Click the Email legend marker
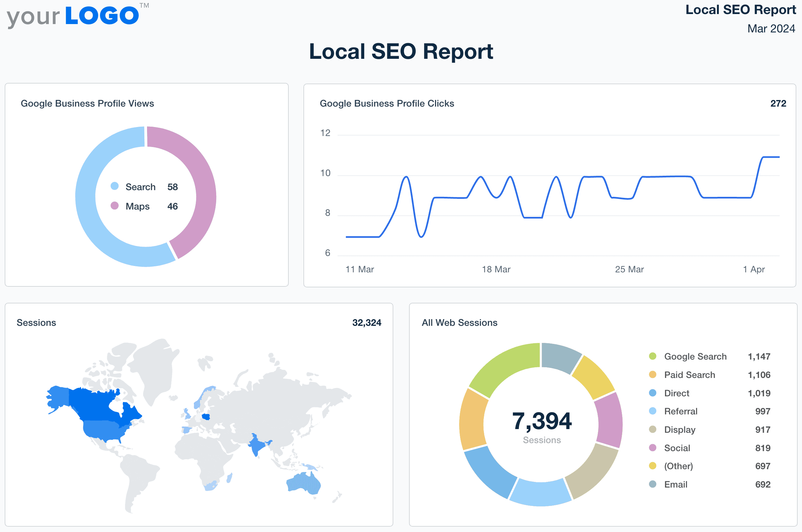 click(x=653, y=484)
